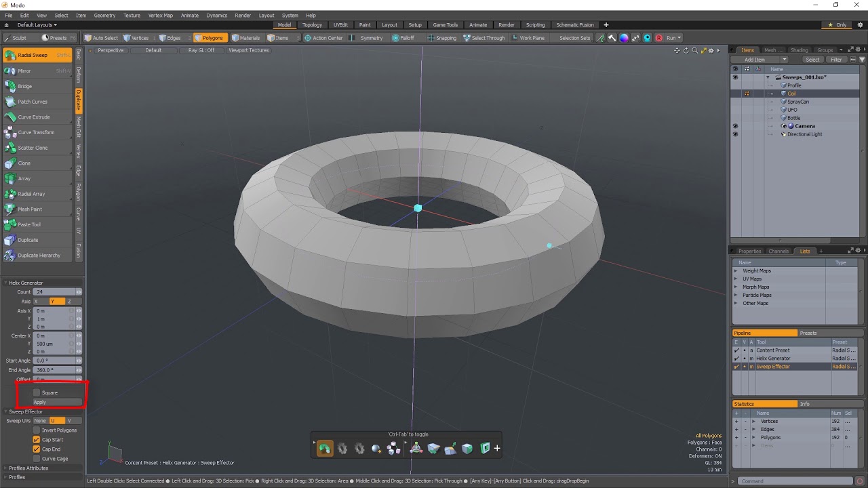Click the viewport rotate icon
Screen dimensions: 868x488
(x=686, y=50)
